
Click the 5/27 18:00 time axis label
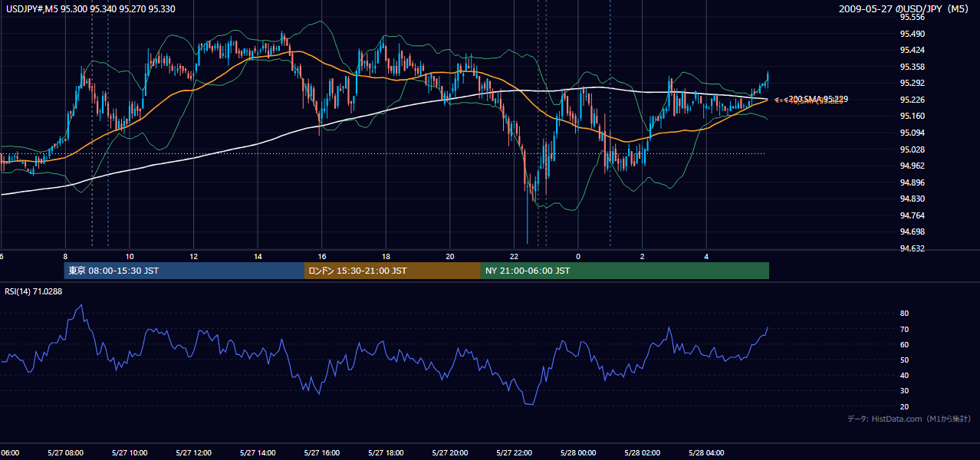coord(386,453)
